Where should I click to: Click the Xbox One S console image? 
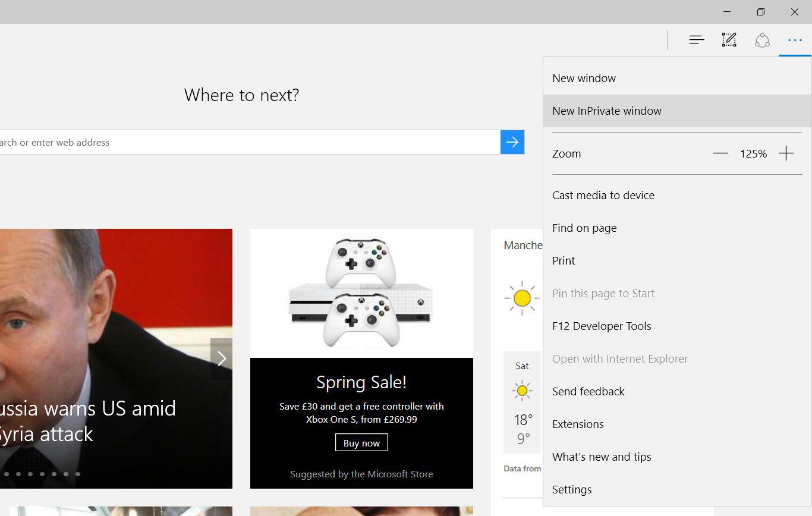coord(361,294)
